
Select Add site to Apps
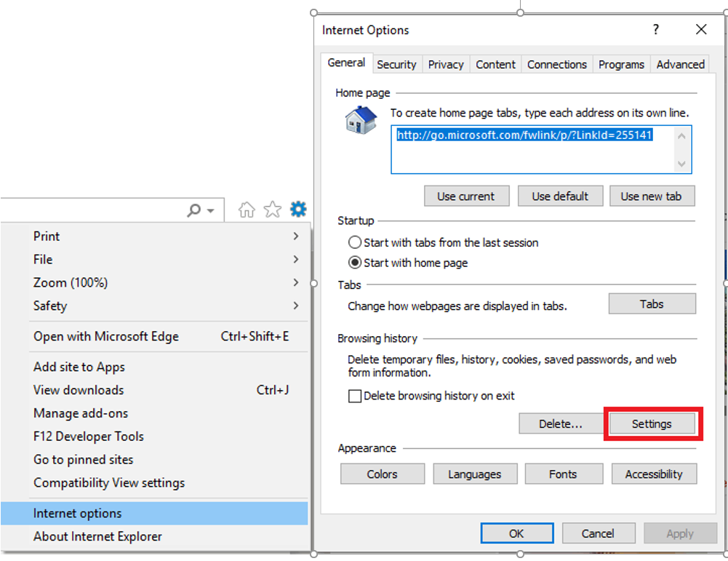(154, 367)
